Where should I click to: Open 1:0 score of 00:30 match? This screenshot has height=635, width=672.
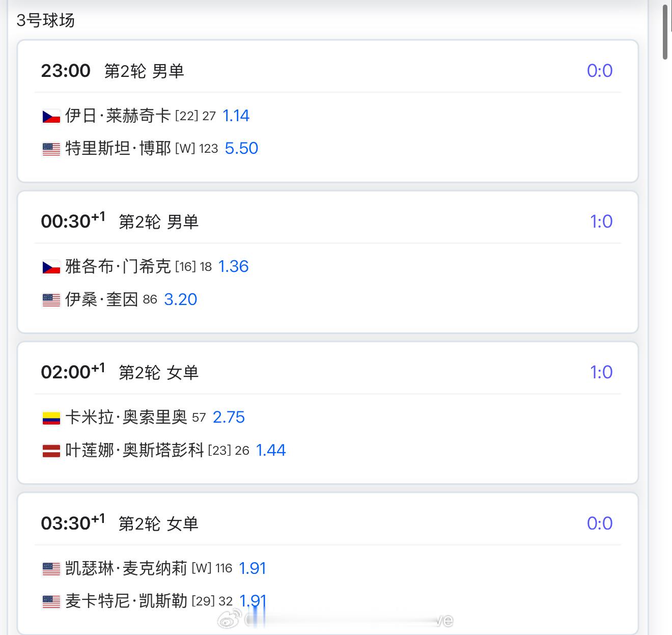coord(601,221)
